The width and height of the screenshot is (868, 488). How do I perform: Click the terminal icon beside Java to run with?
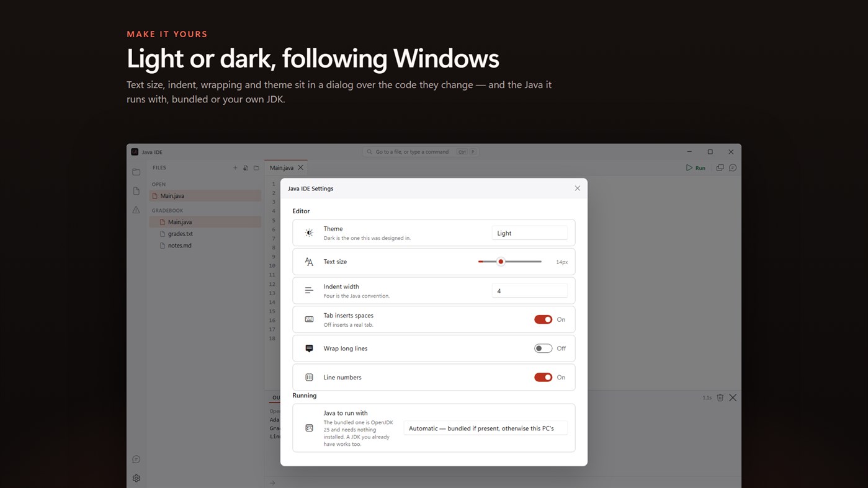[309, 428]
